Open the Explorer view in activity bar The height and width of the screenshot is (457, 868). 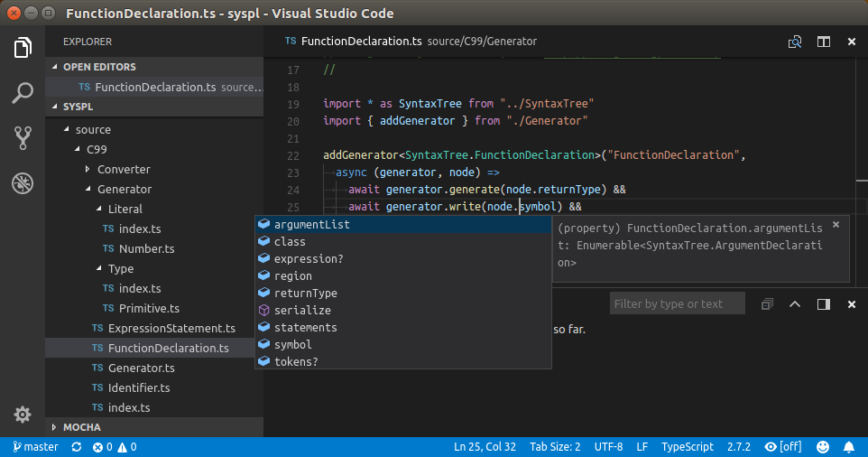(23, 48)
